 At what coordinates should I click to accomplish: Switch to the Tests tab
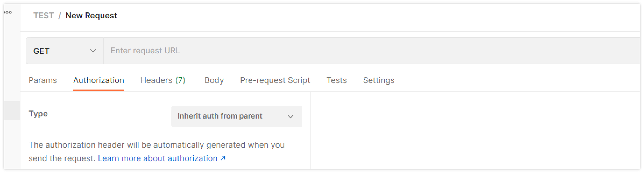pyautogui.click(x=337, y=80)
